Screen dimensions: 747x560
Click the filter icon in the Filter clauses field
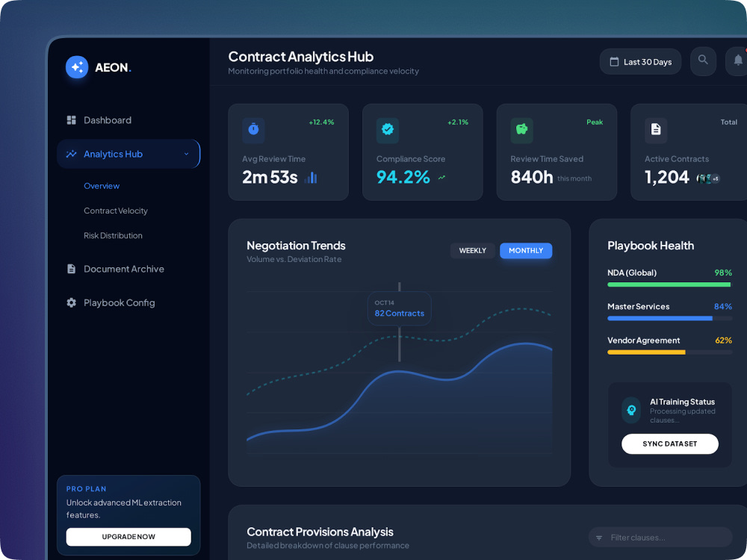point(599,538)
